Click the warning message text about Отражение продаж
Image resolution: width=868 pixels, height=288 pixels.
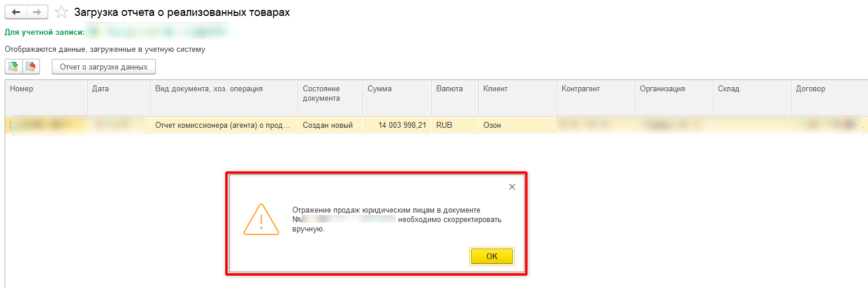pyautogui.click(x=397, y=220)
